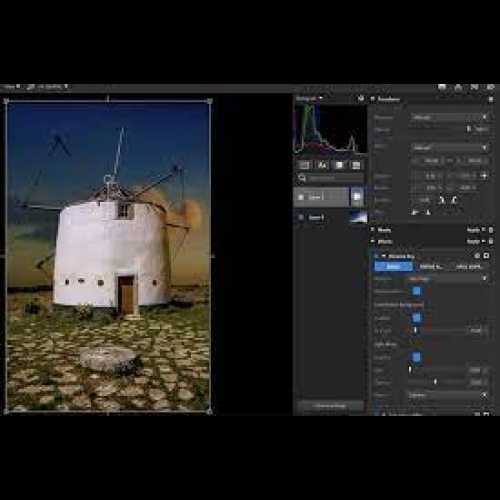500x500 pixels.
Task: Open the first dropdown in the Transform panel
Action: tap(449, 117)
